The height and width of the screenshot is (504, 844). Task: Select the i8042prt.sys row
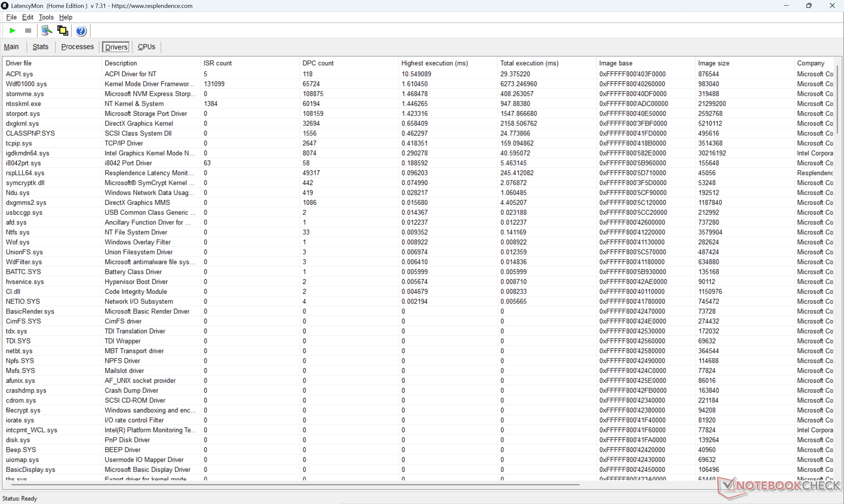point(418,163)
